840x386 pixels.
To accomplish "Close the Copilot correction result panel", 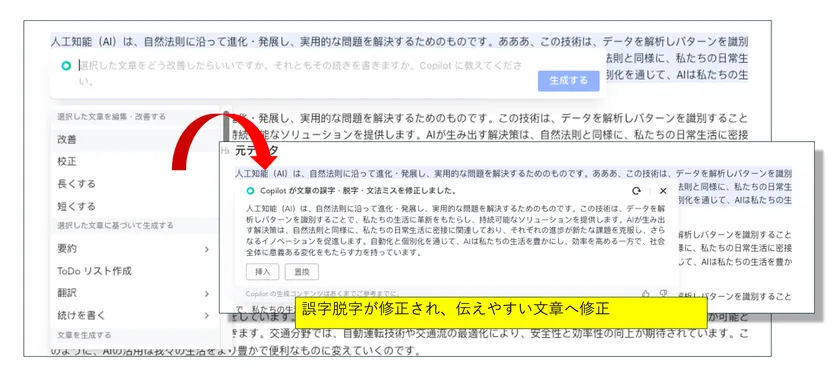I will [x=663, y=191].
